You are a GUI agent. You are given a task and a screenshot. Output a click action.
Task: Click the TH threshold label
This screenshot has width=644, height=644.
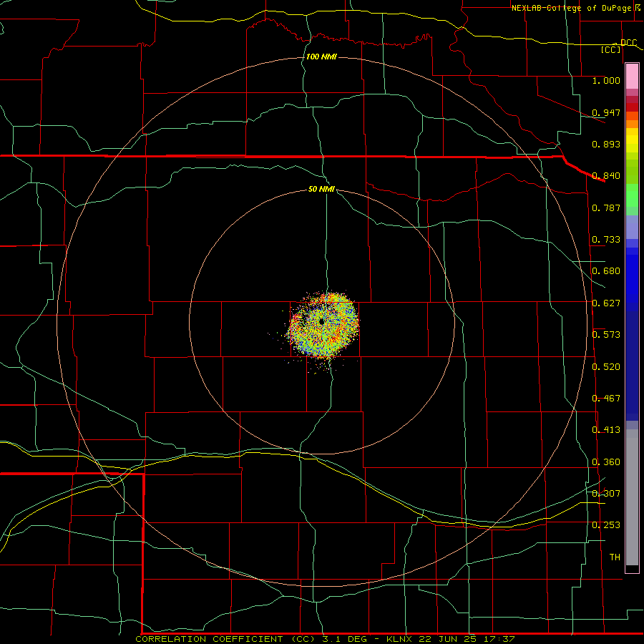coord(615,557)
